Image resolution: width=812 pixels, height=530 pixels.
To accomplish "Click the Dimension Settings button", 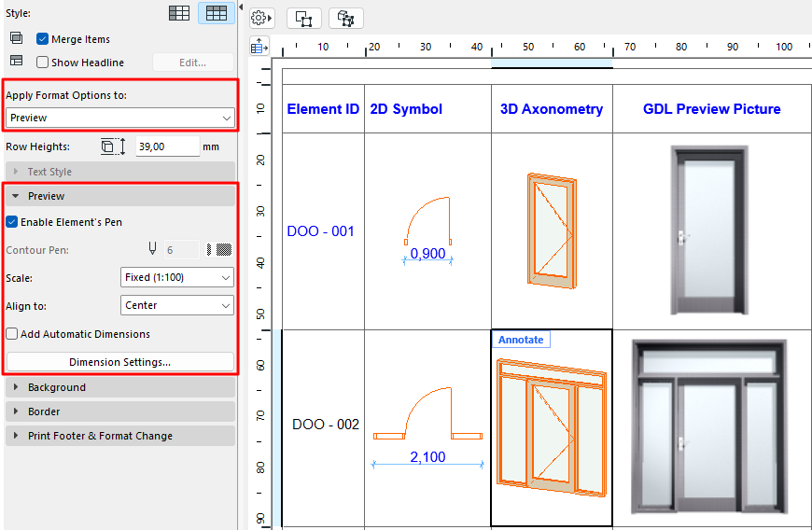I will [119, 362].
